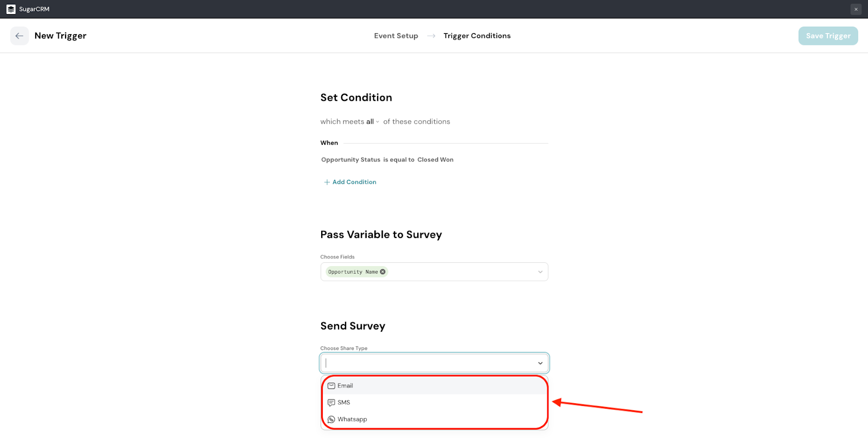Click the SugarCRM logo icon
This screenshot has height=446, width=868.
click(11, 9)
